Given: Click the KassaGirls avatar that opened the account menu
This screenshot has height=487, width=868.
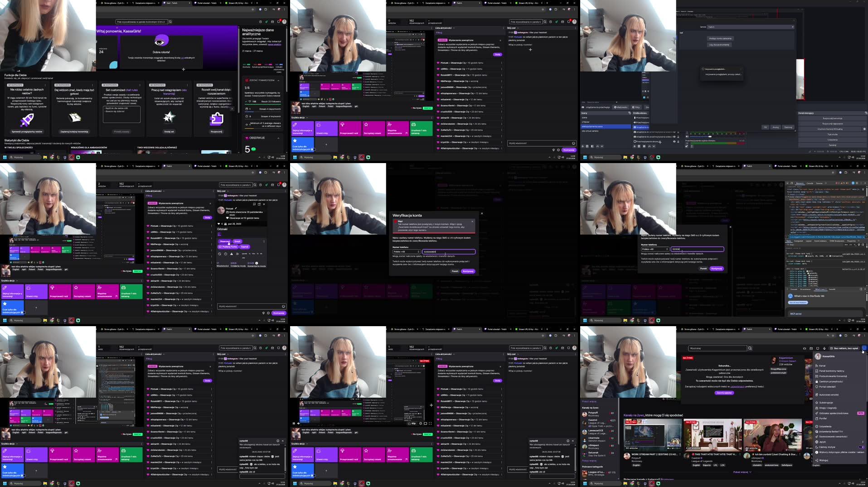Looking at the screenshot, I should coord(864,348).
